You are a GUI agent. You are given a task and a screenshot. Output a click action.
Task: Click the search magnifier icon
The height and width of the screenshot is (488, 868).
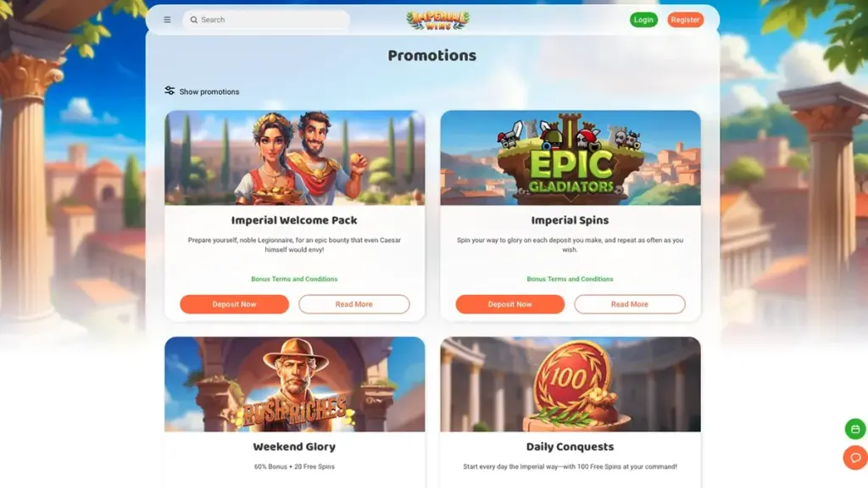(x=194, y=20)
